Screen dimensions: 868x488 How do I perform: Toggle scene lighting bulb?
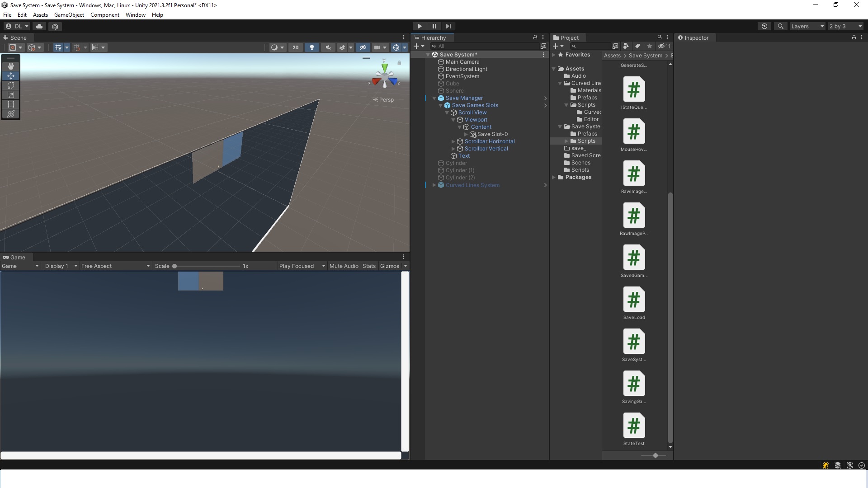coord(312,47)
